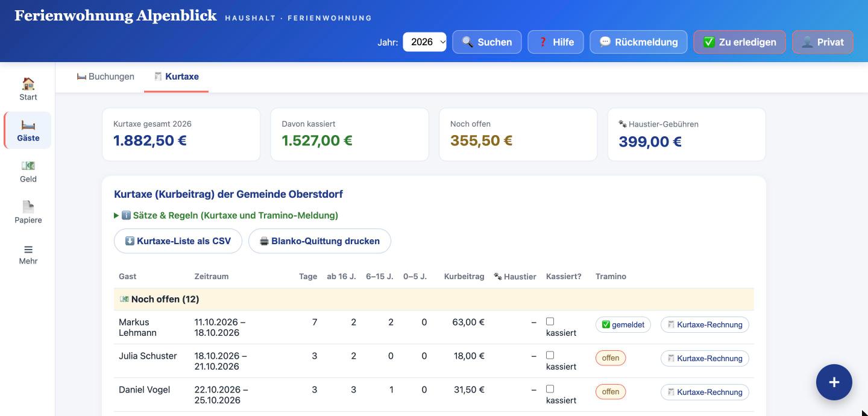Image resolution: width=868 pixels, height=416 pixels.
Task: Go to Papiere in sidebar
Action: coord(28,212)
